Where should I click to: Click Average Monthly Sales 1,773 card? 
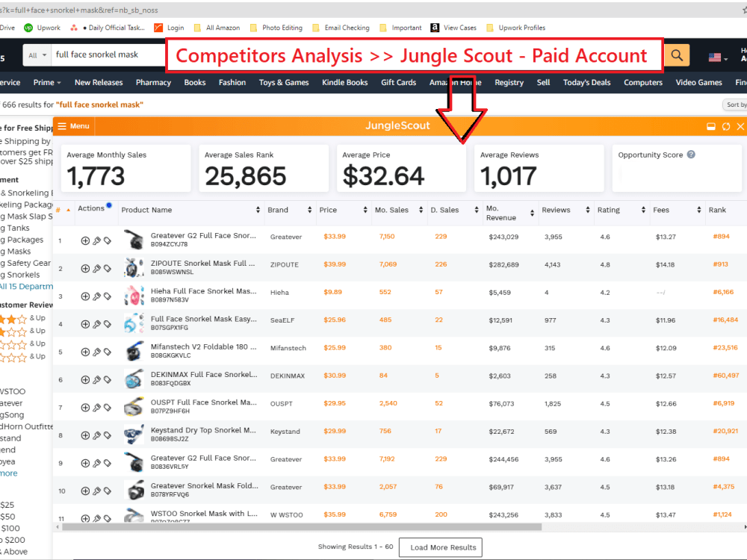tap(125, 169)
